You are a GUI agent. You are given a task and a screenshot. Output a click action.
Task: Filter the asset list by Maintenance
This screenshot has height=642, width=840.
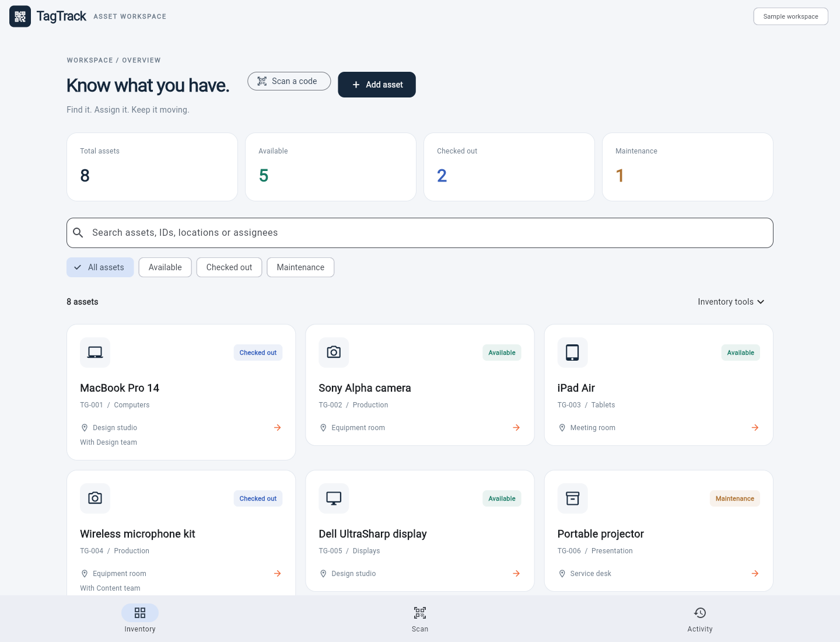pos(300,267)
